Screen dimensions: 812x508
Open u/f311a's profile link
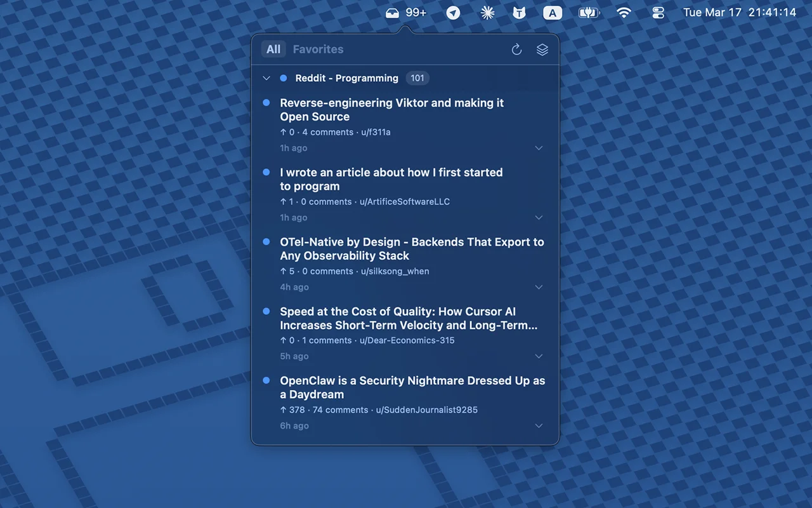click(x=376, y=132)
